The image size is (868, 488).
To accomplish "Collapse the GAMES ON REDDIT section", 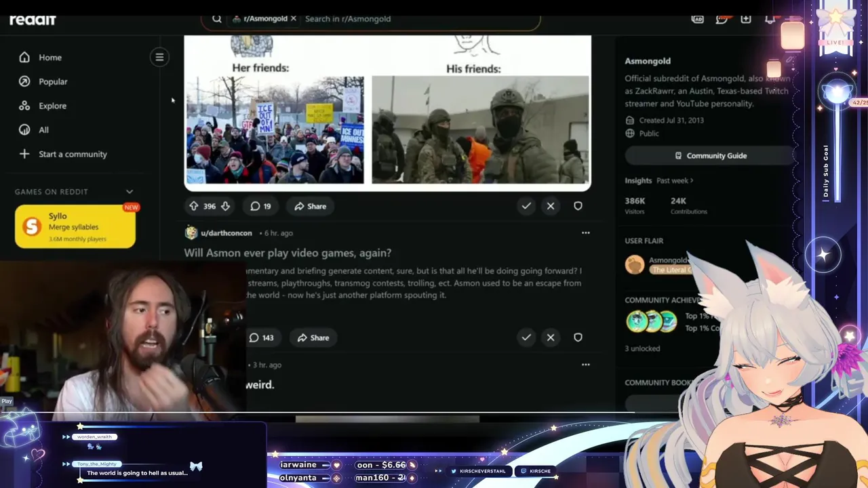I will [130, 192].
